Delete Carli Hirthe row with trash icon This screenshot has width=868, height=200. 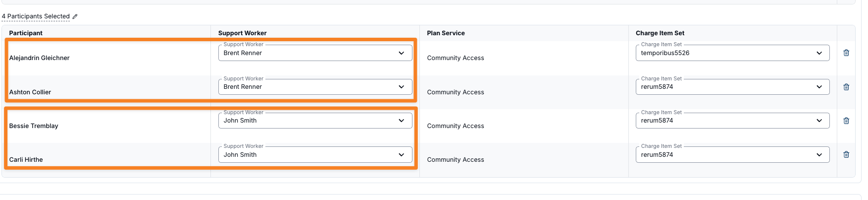click(x=846, y=154)
